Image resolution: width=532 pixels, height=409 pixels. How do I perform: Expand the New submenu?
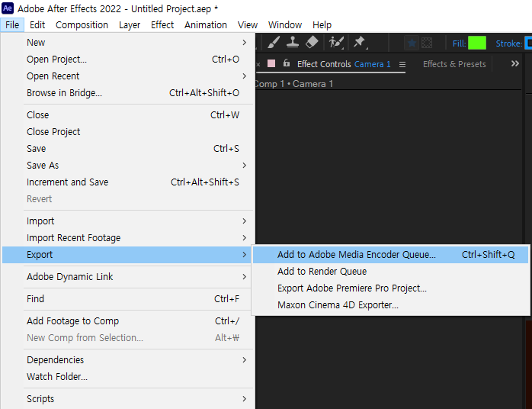(x=127, y=43)
